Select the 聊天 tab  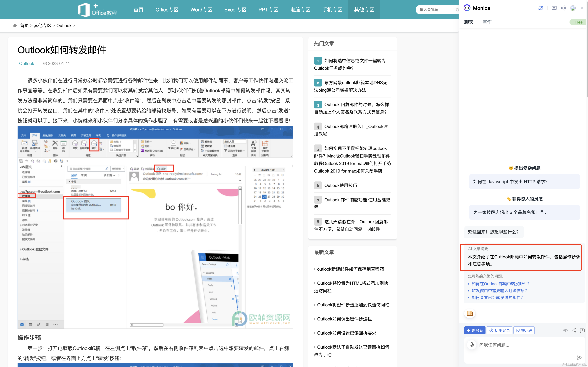[469, 22]
